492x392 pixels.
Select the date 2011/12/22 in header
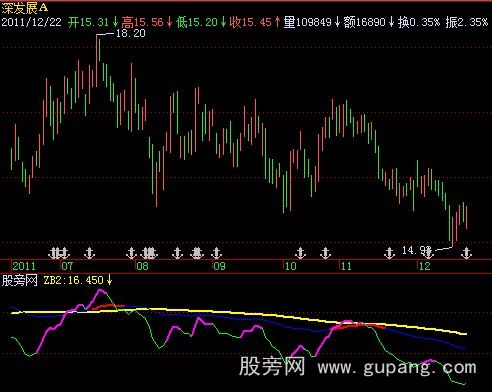[x=31, y=22]
